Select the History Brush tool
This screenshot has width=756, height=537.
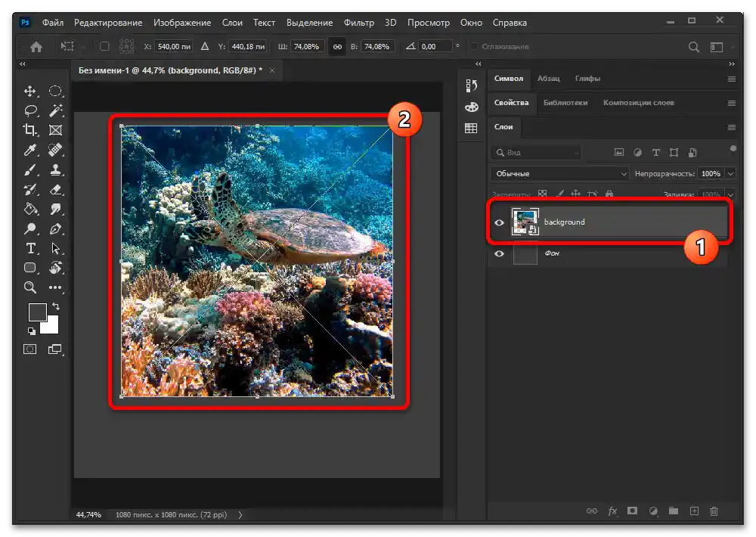point(30,190)
